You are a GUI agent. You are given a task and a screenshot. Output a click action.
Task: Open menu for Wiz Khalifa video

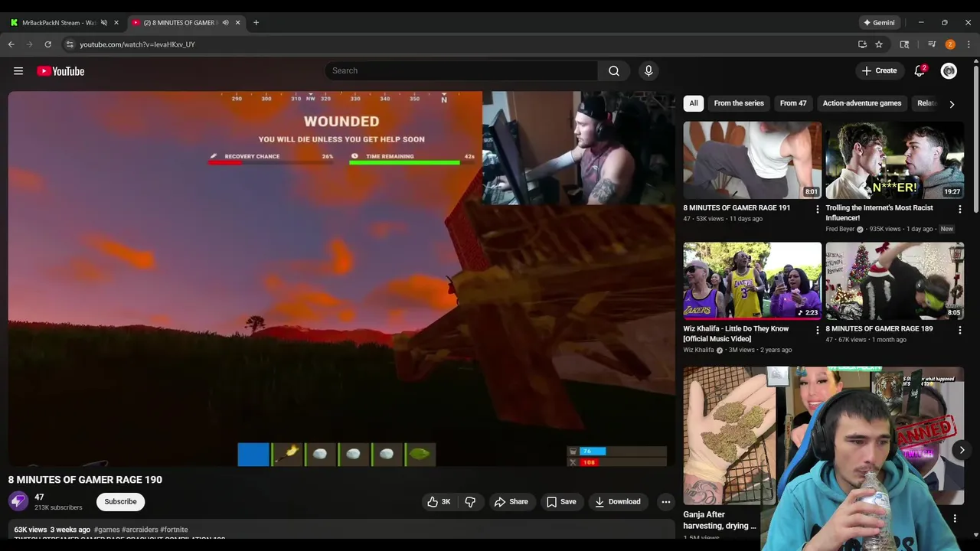817,330
